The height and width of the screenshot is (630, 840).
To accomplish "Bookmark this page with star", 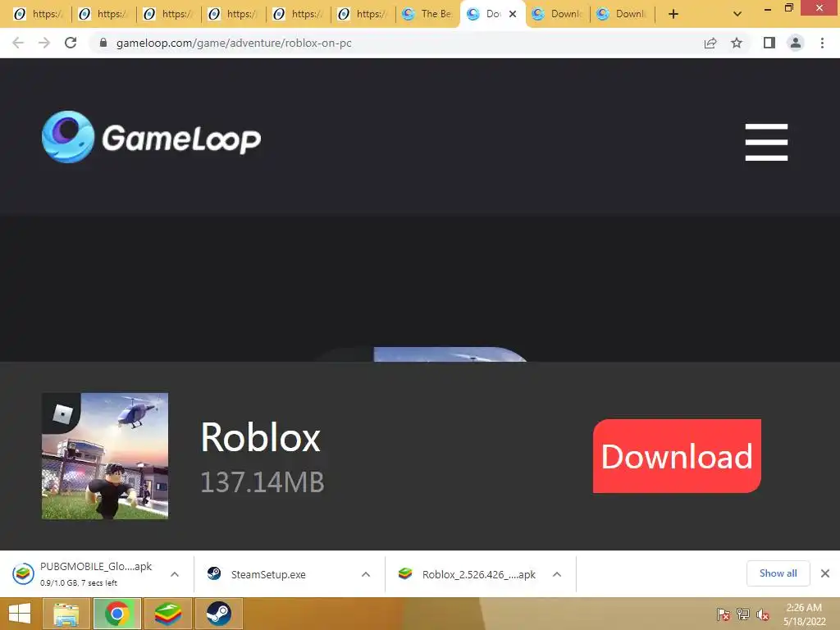I will tap(737, 43).
